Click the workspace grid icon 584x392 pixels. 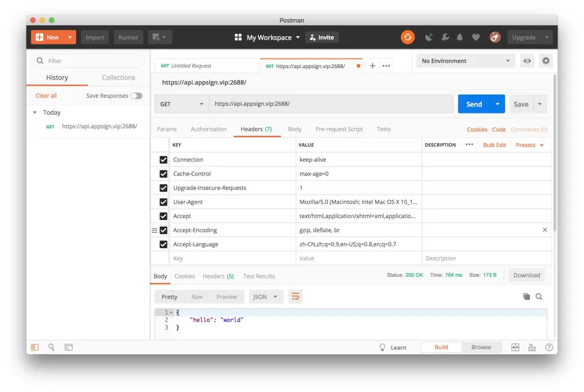click(x=238, y=37)
